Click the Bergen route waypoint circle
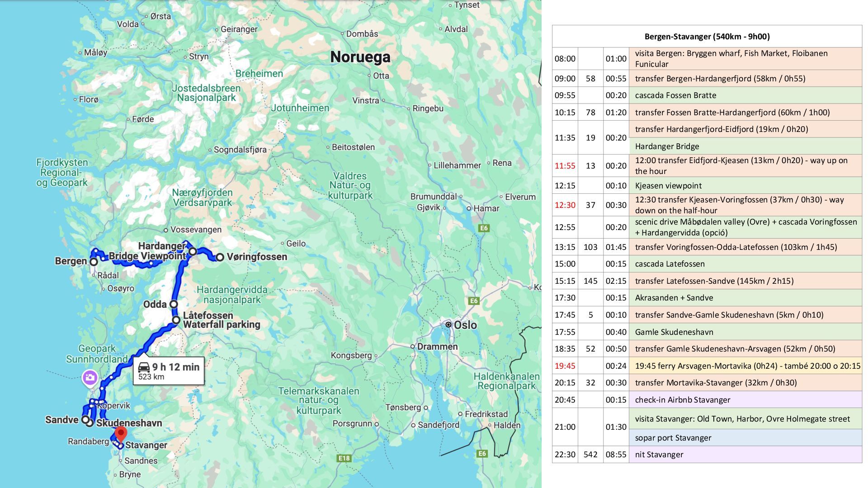Screen dimensions: 868x488 (x=94, y=262)
